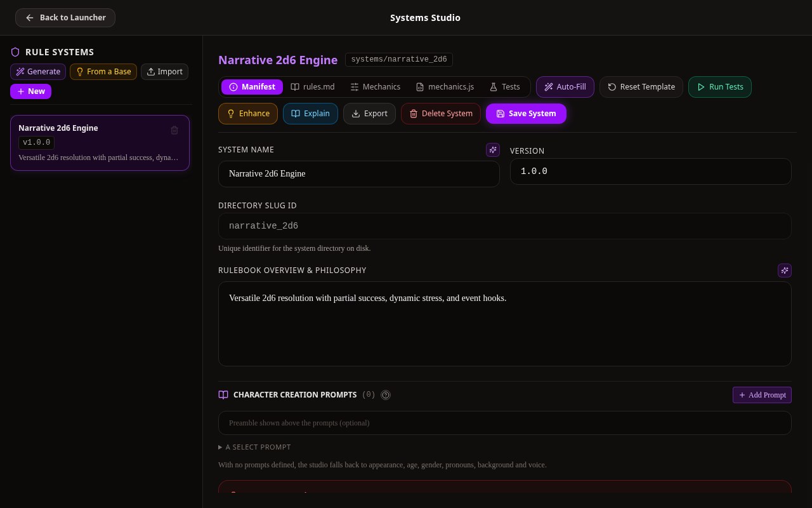
Task: Switch to the Manifest tab
Action: pyautogui.click(x=252, y=87)
